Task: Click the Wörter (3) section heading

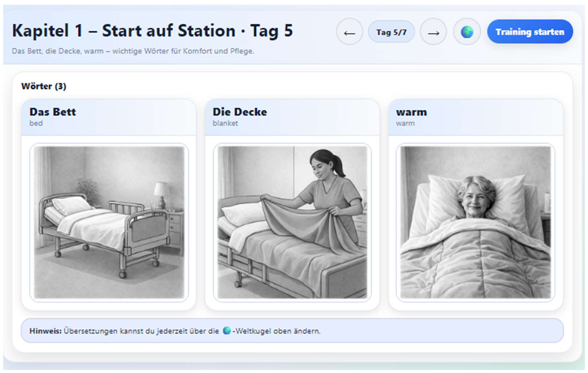Action: point(44,86)
